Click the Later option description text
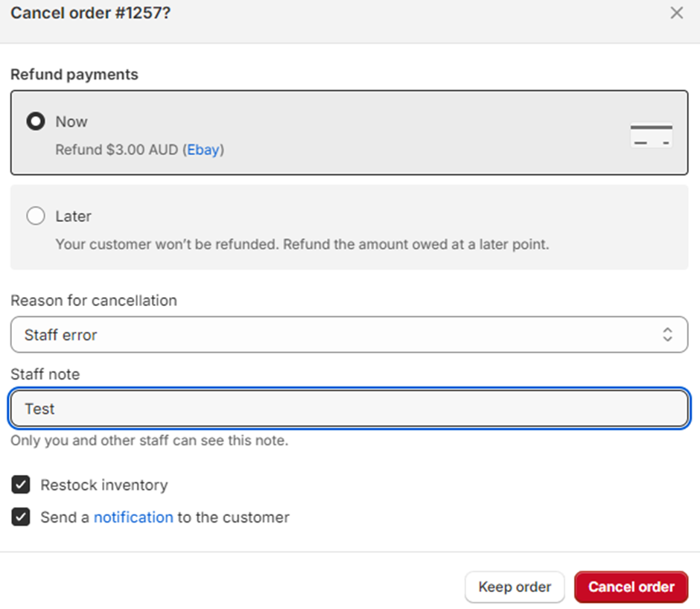This screenshot has height=609, width=700. pyautogui.click(x=302, y=244)
